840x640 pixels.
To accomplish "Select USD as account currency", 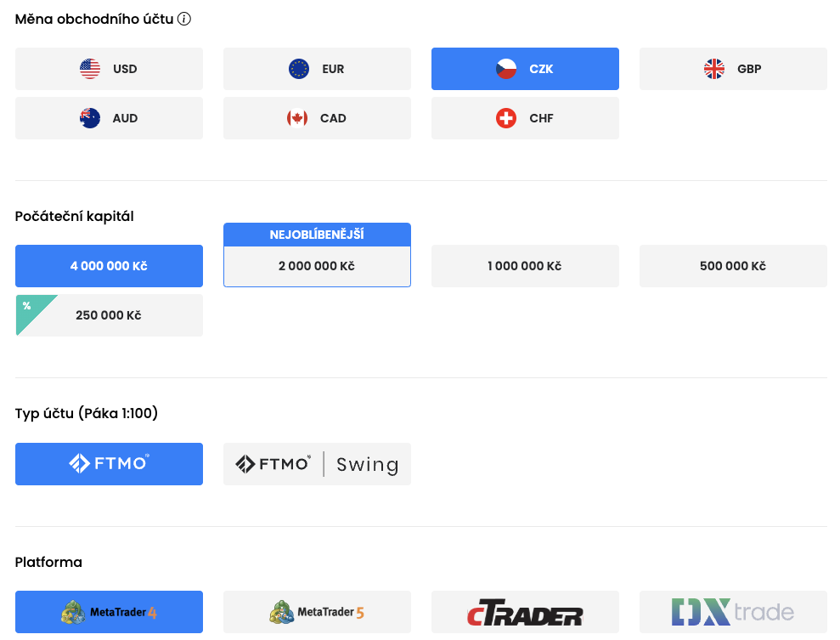I will pyautogui.click(x=109, y=69).
